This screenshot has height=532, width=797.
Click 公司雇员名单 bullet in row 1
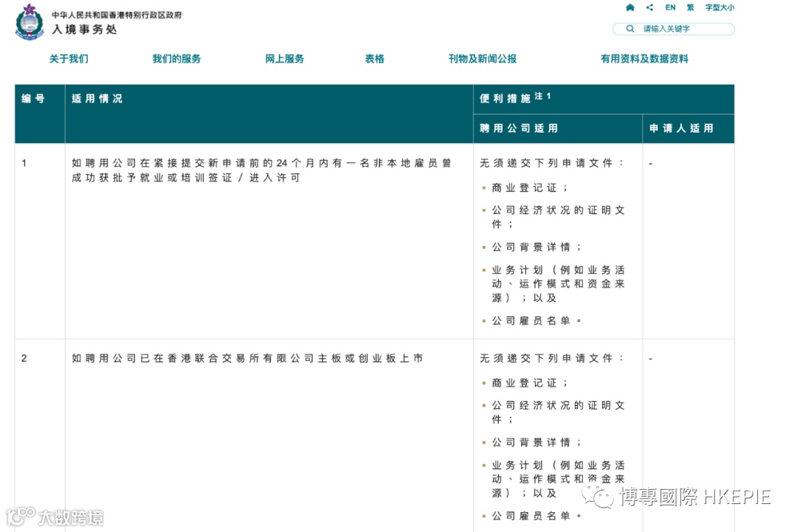pos(536,321)
